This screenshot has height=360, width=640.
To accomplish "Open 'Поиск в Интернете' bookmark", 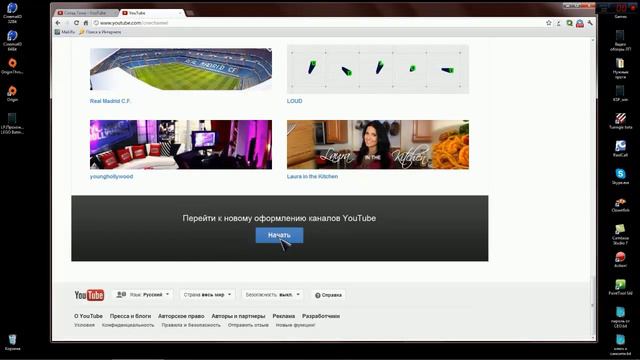I will tap(100, 32).
